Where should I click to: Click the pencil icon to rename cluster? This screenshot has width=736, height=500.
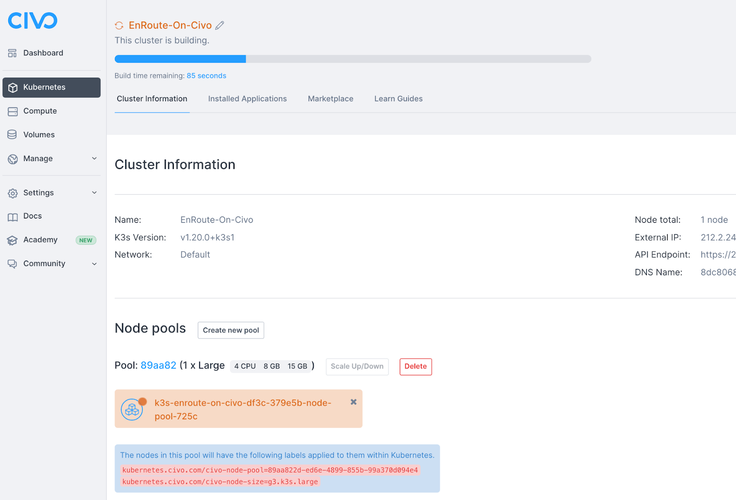click(x=220, y=25)
